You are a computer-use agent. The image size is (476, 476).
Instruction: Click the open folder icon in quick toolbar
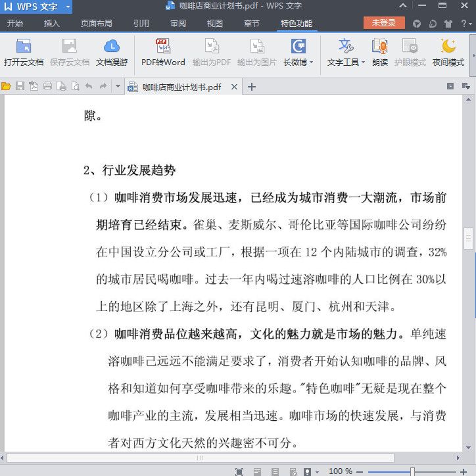tap(6, 87)
